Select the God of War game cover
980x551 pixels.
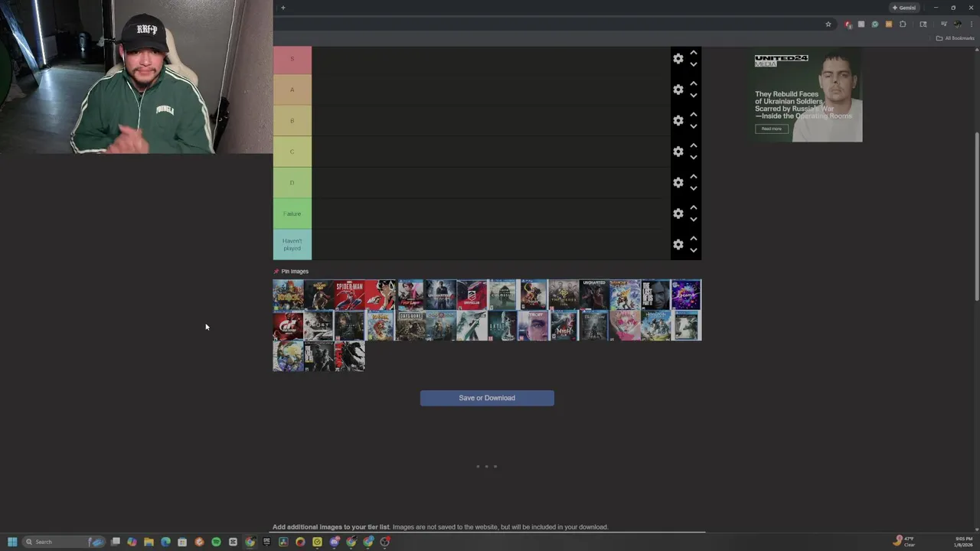[x=441, y=325]
